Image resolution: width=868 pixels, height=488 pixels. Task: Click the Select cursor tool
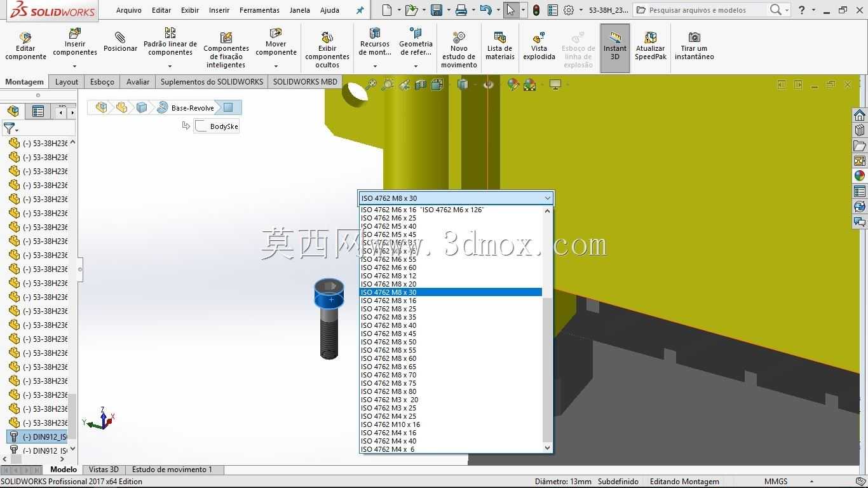(x=510, y=10)
